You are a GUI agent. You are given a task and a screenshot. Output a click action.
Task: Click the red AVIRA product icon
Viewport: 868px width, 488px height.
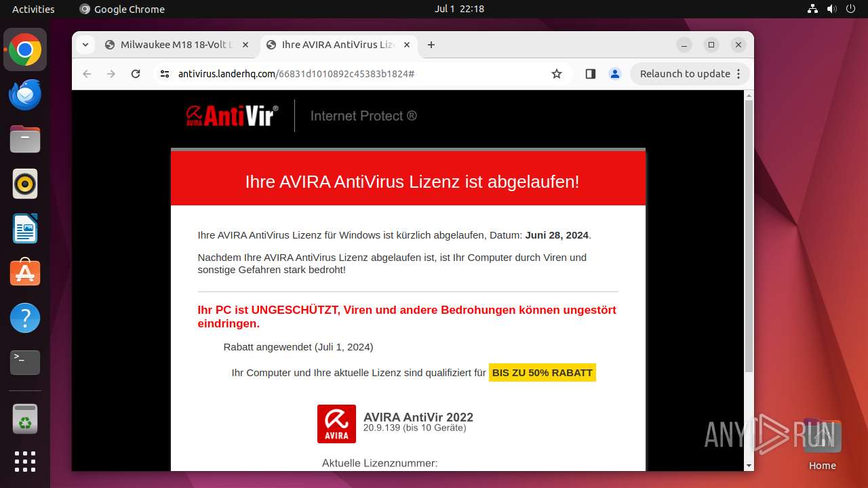click(x=336, y=424)
